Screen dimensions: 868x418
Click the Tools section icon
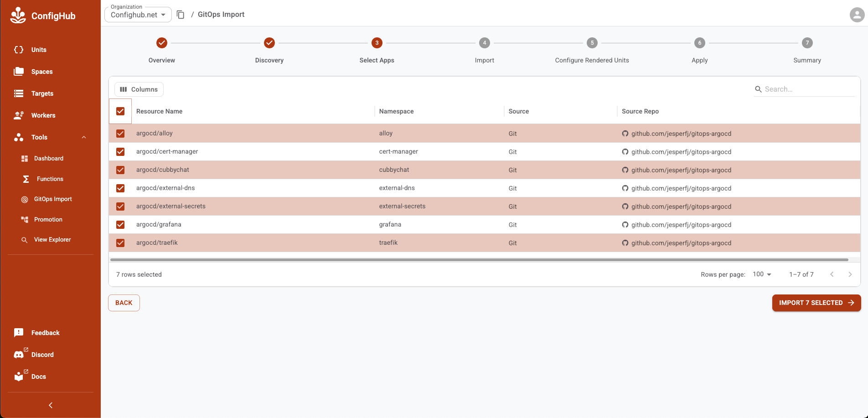pos(19,137)
